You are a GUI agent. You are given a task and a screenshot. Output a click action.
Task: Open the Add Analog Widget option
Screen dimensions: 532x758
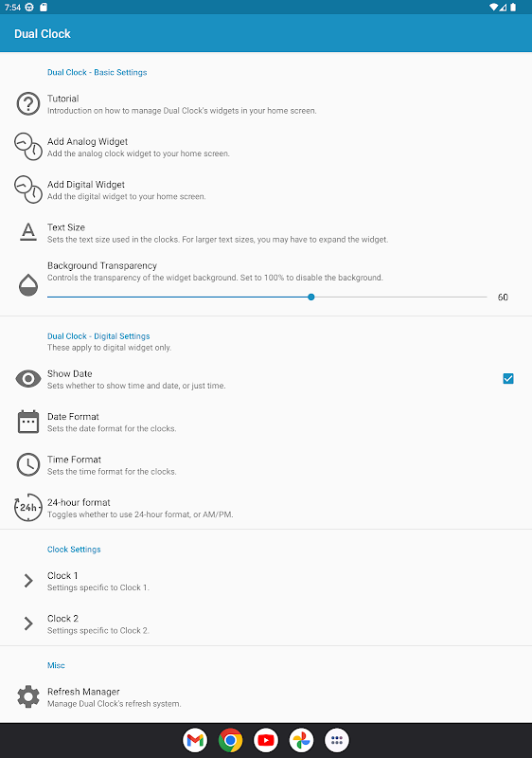[x=266, y=147]
